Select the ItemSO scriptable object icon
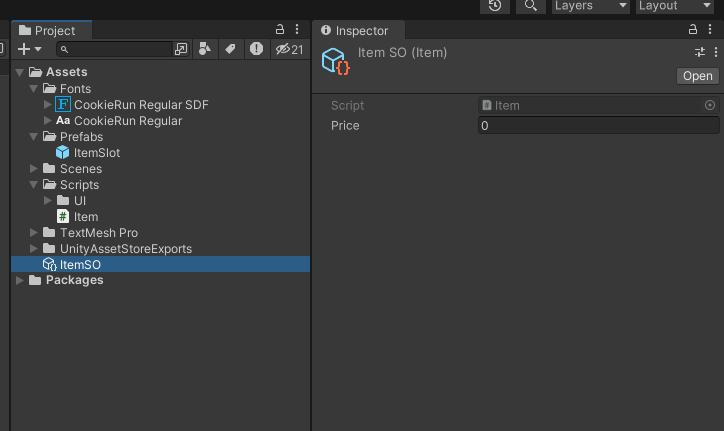724x431 pixels. click(49, 264)
